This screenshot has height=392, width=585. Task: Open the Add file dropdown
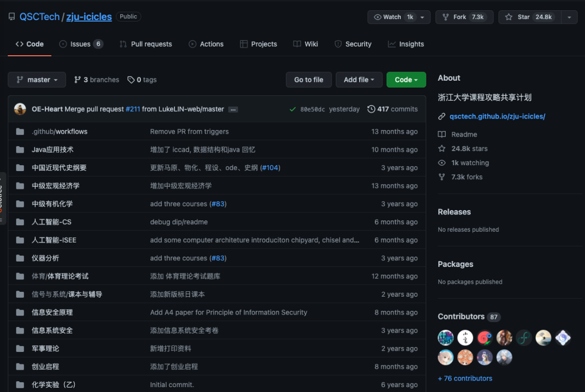359,80
